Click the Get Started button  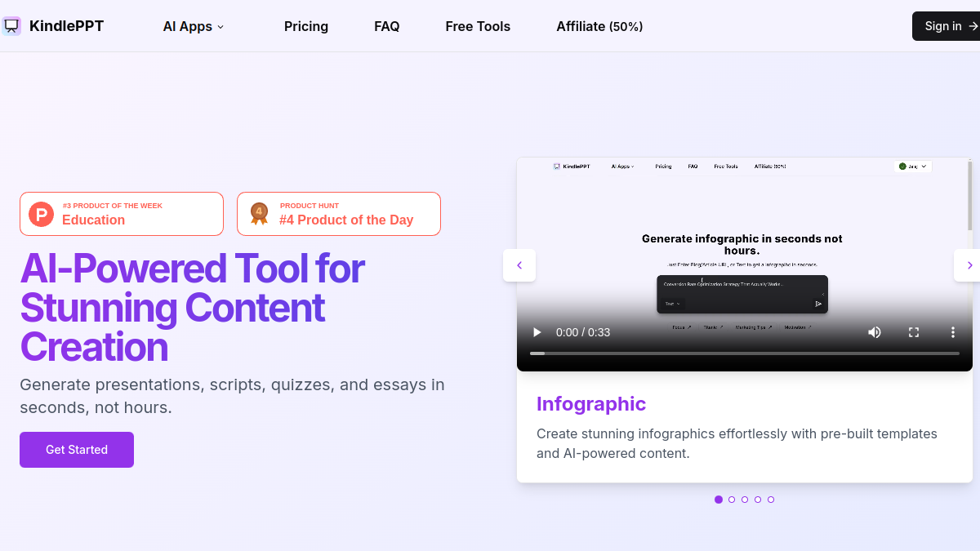click(77, 450)
